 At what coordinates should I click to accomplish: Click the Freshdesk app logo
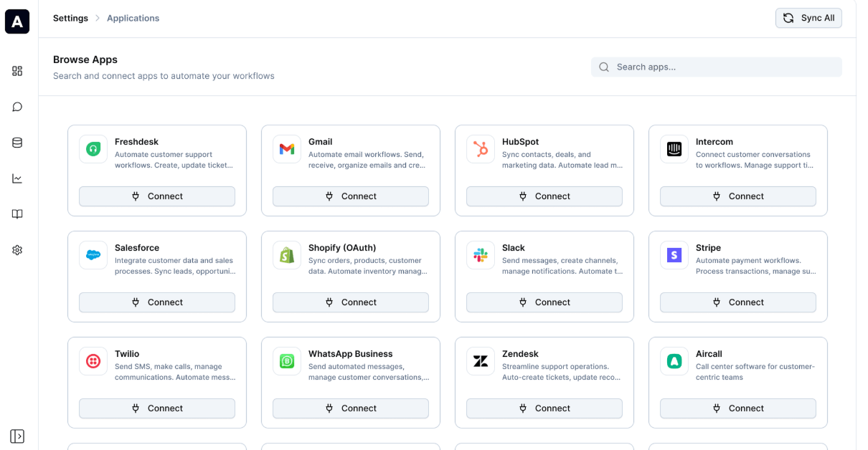coord(93,149)
